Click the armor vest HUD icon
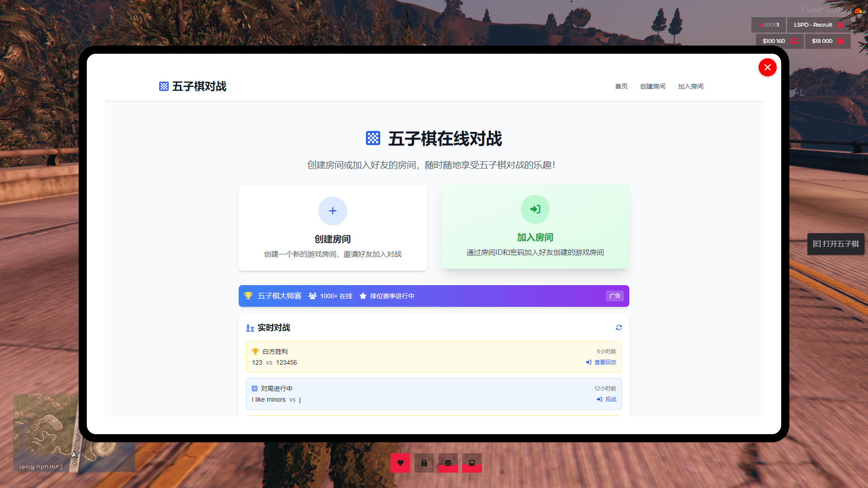 point(424,463)
